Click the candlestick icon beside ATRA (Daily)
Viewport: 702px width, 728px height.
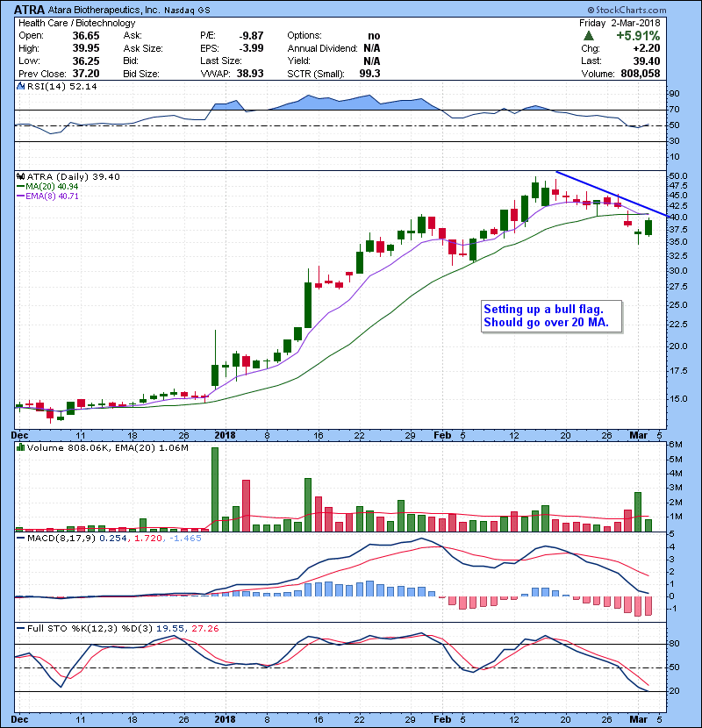click(20, 177)
